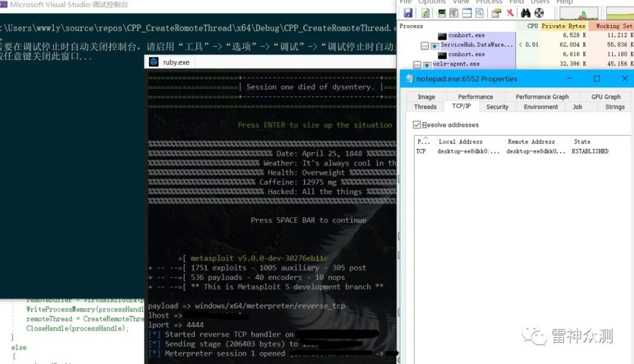The width and height of the screenshot is (634, 364).
Task: Click the CPU usage mini graph in toolbar
Action: (x=579, y=14)
